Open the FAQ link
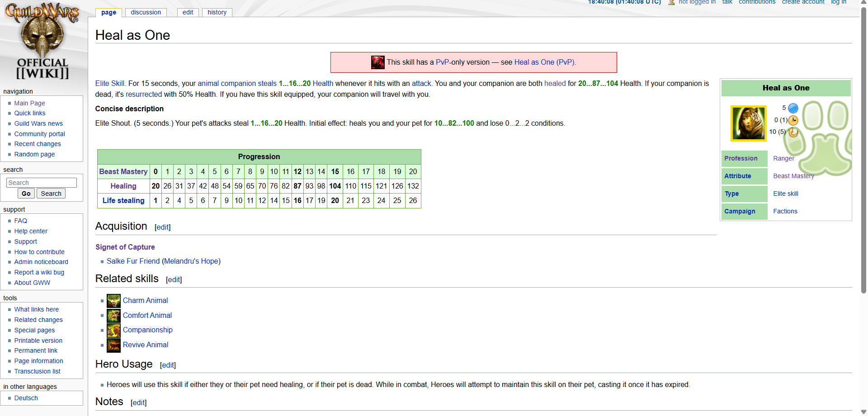 20,221
